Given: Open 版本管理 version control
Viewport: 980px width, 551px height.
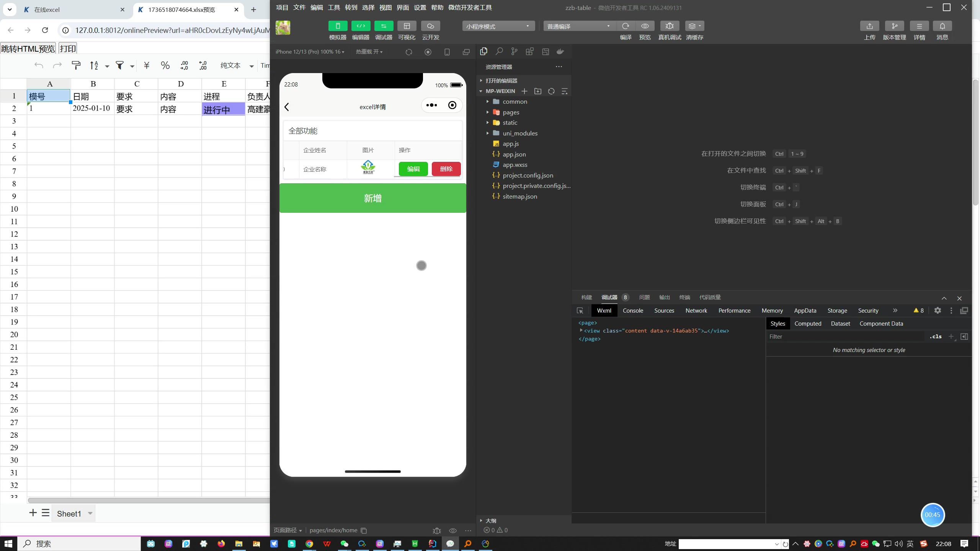Looking at the screenshot, I should click(894, 26).
